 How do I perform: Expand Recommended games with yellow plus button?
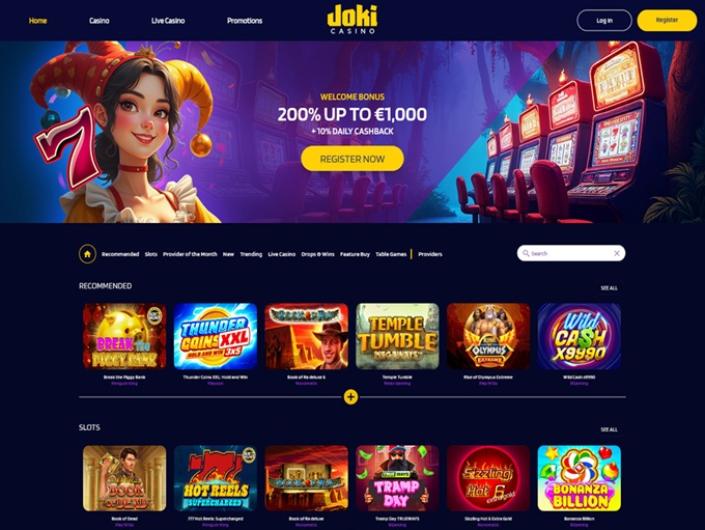(x=351, y=397)
